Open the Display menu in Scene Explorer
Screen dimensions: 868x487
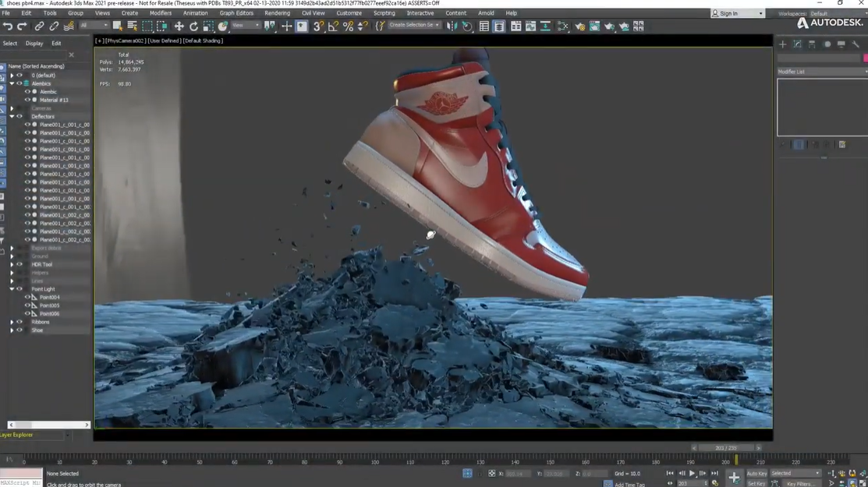click(34, 43)
